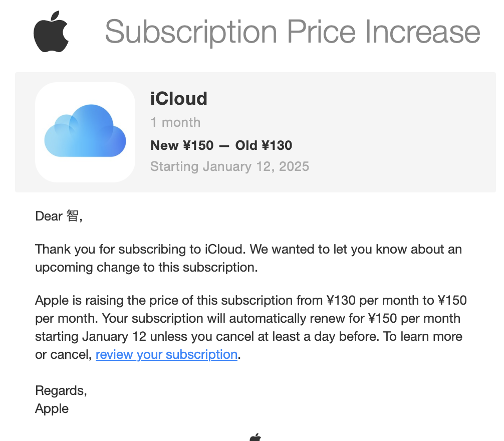Click the New ¥150 — Old ¥130 price line
504x441 pixels.
click(x=221, y=145)
